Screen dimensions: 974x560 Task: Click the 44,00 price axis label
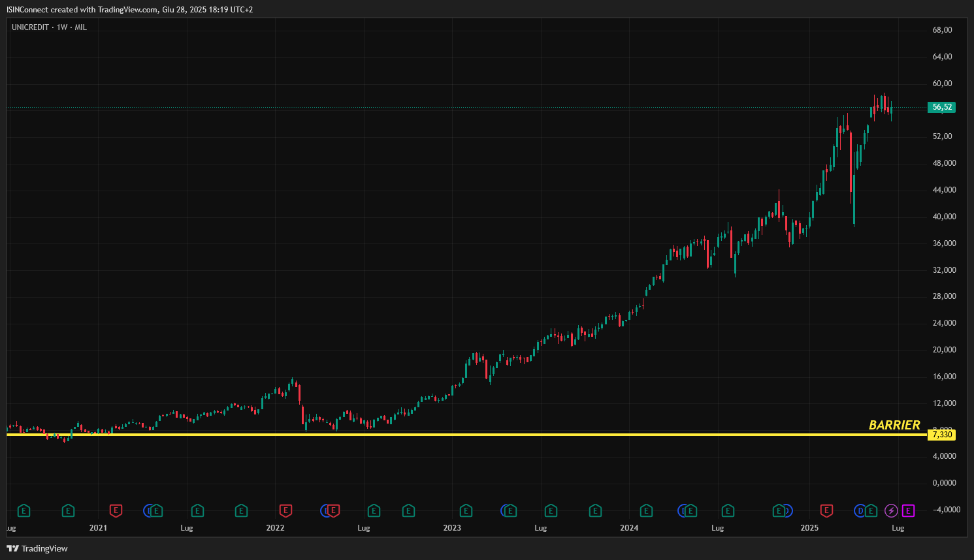click(x=944, y=190)
